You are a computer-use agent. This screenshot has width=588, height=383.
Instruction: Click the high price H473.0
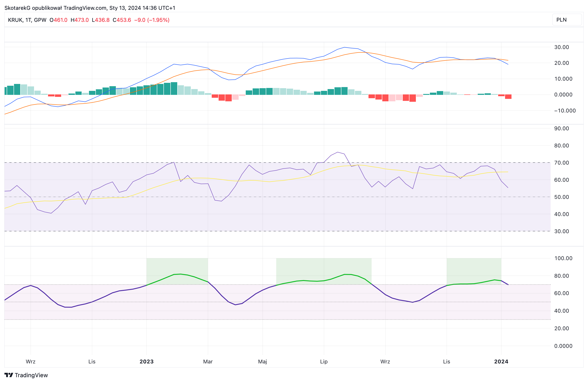pyautogui.click(x=80, y=20)
